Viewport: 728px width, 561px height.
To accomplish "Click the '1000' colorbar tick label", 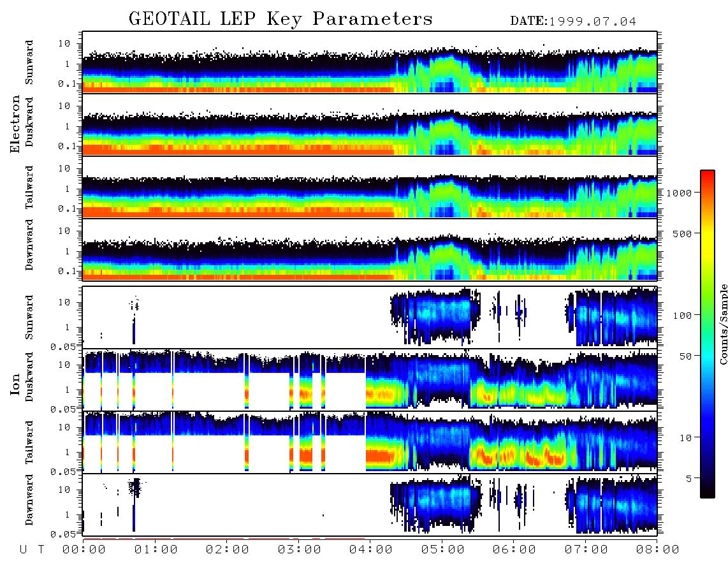I will point(680,193).
